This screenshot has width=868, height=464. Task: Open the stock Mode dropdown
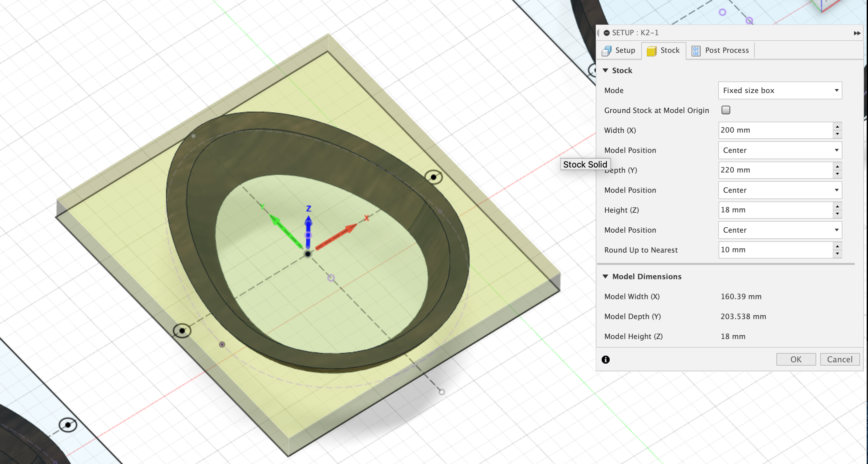[x=780, y=90]
